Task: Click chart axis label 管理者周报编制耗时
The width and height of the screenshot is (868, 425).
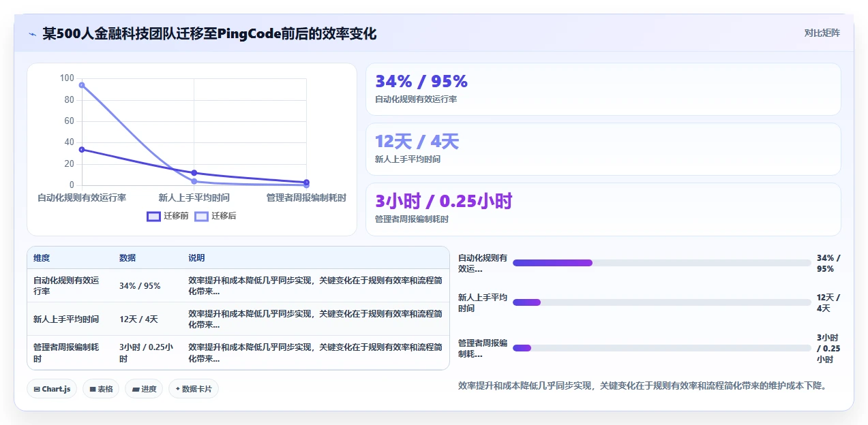Action: point(306,198)
